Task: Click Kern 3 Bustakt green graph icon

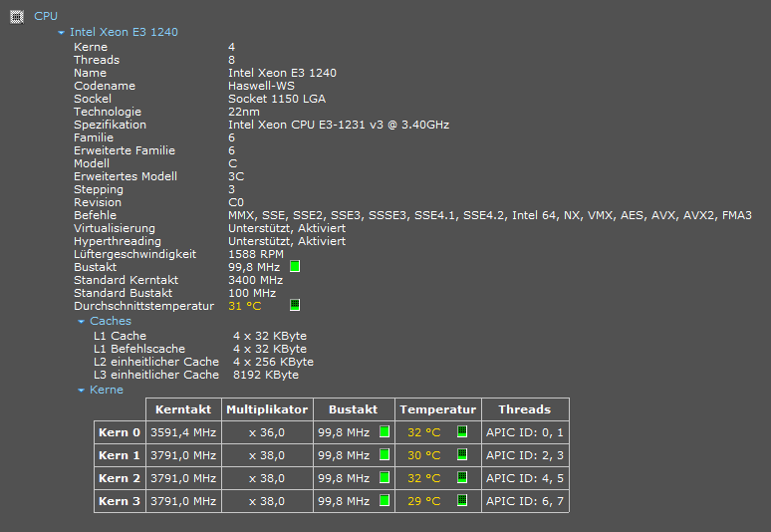Action: (x=385, y=500)
